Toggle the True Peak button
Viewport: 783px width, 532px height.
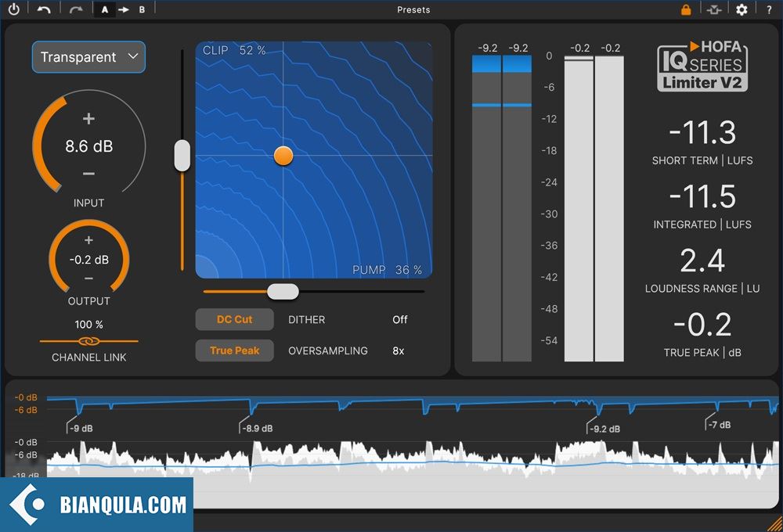[x=234, y=350]
